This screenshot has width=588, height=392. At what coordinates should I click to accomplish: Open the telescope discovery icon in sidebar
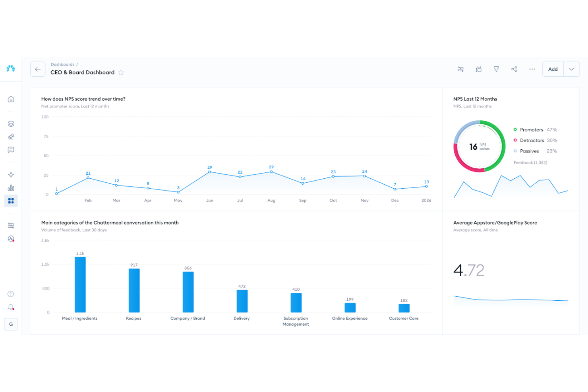click(x=11, y=137)
